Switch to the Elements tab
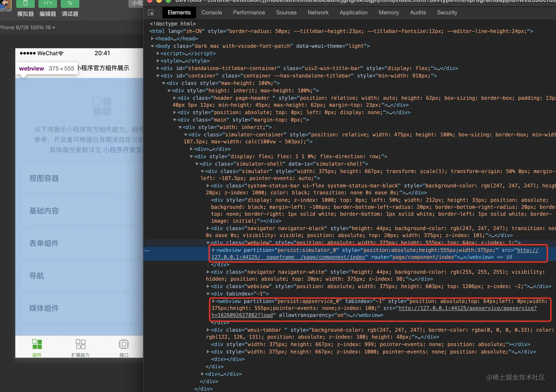556x392 pixels. [179, 13]
